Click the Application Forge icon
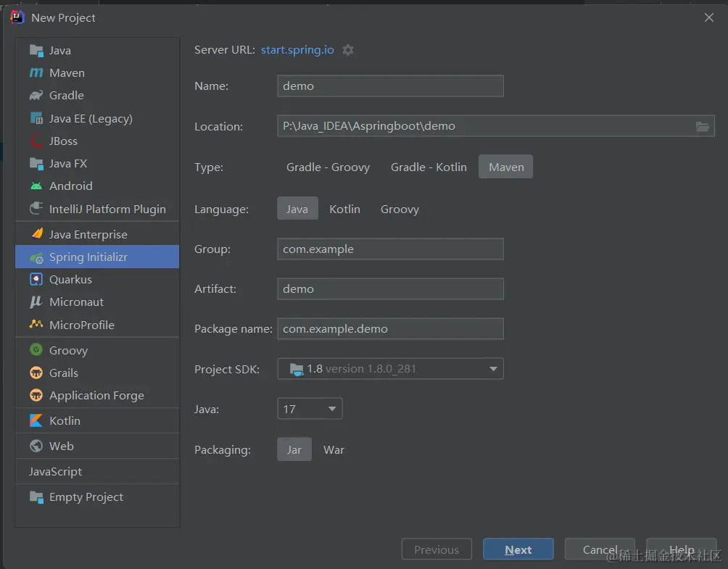728x569 pixels. (36, 396)
